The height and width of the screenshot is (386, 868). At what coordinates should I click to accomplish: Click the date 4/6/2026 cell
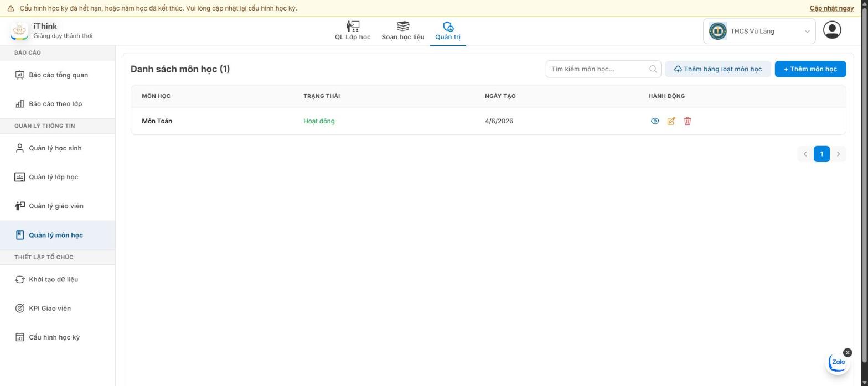499,121
